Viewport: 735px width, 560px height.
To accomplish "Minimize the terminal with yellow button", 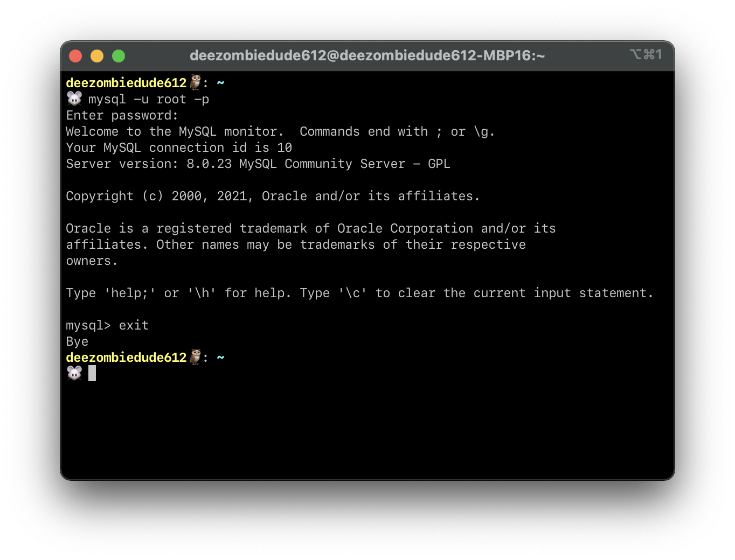I will tap(97, 56).
